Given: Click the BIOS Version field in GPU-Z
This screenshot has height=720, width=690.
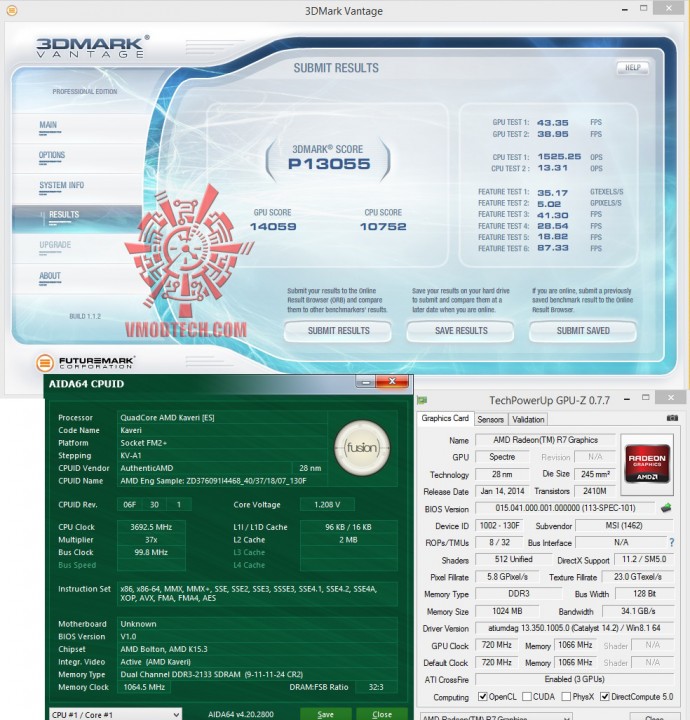Looking at the screenshot, I should [x=565, y=508].
